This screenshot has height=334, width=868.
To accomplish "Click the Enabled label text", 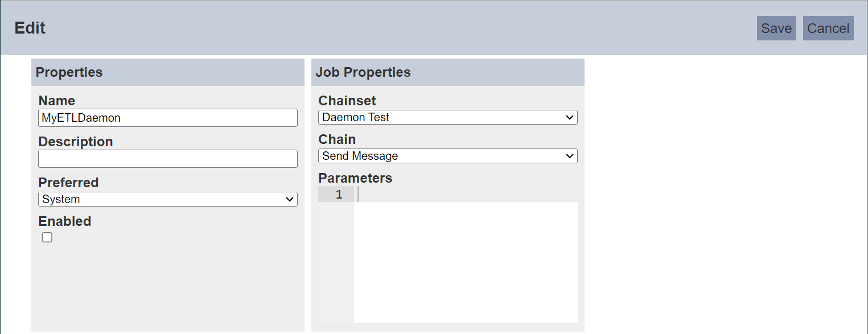I will click(65, 221).
